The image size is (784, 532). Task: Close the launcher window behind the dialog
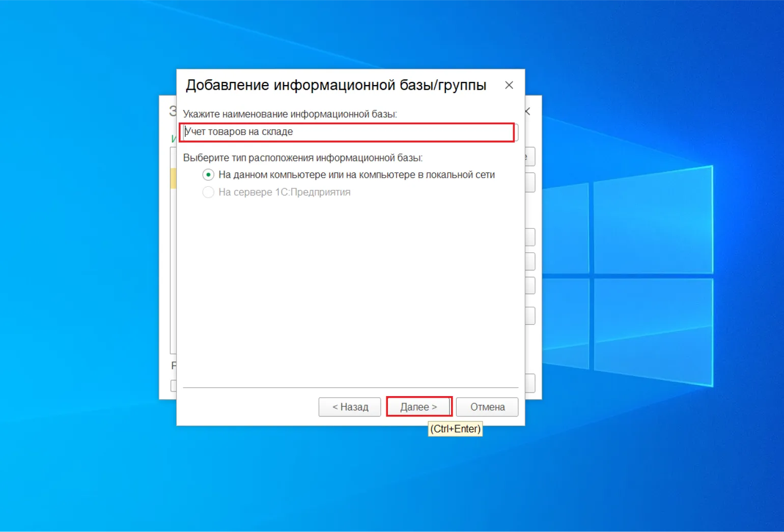pyautogui.click(x=528, y=111)
